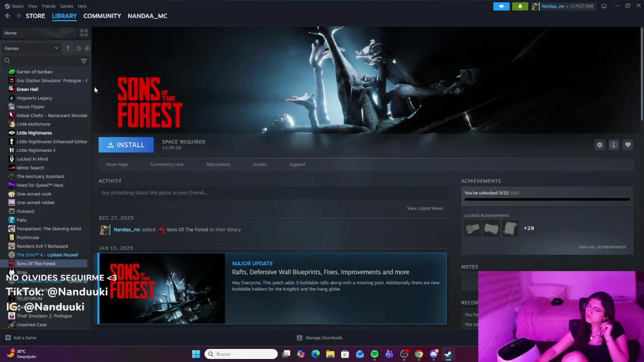Toggle ready-to-play filter icon
Screen dimensions: 644x362
pyautogui.click(x=87, y=48)
